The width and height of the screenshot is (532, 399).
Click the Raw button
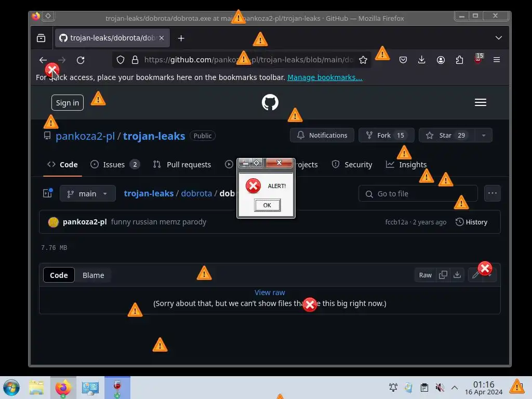425,275
